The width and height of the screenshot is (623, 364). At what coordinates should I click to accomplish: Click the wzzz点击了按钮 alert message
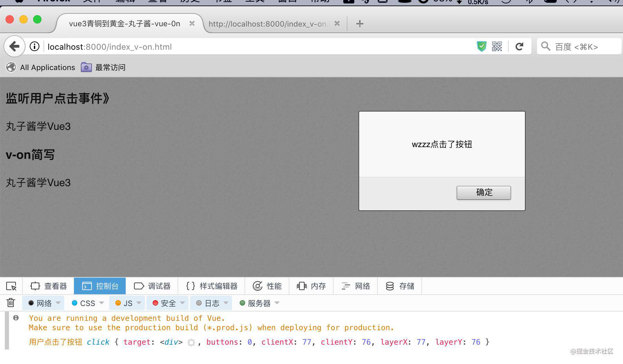pos(442,144)
